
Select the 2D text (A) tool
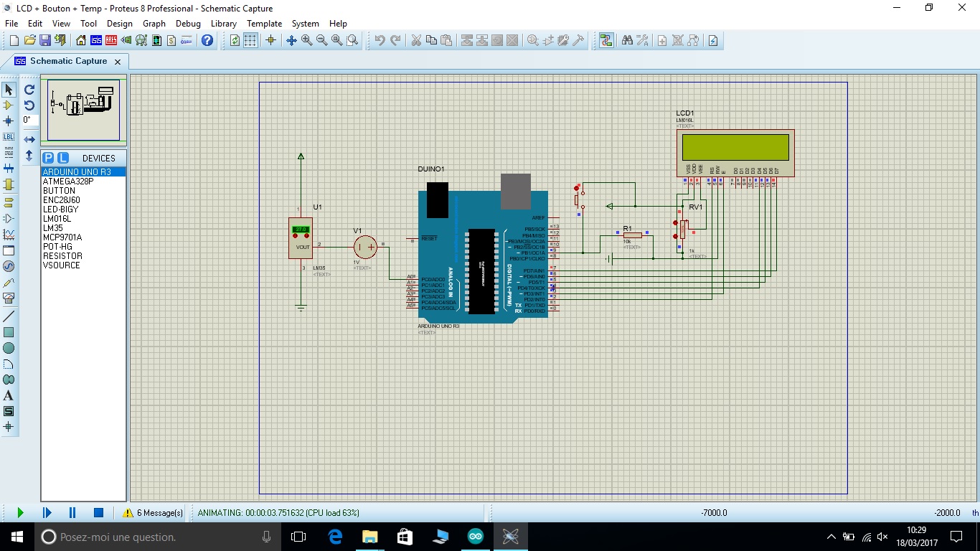click(x=9, y=395)
